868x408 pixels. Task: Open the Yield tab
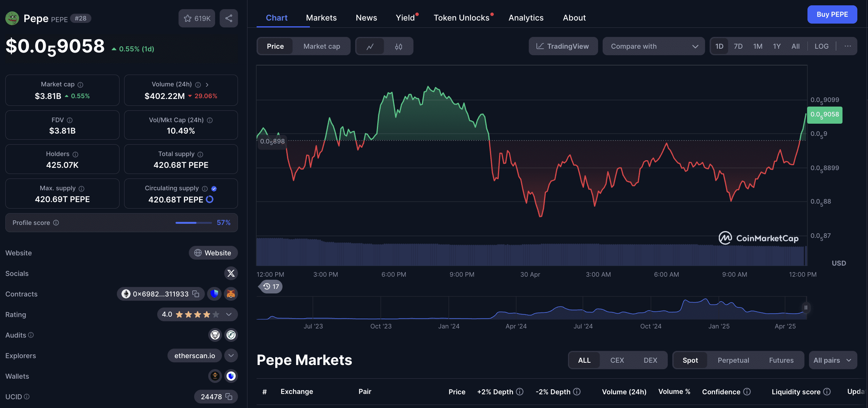pos(405,18)
